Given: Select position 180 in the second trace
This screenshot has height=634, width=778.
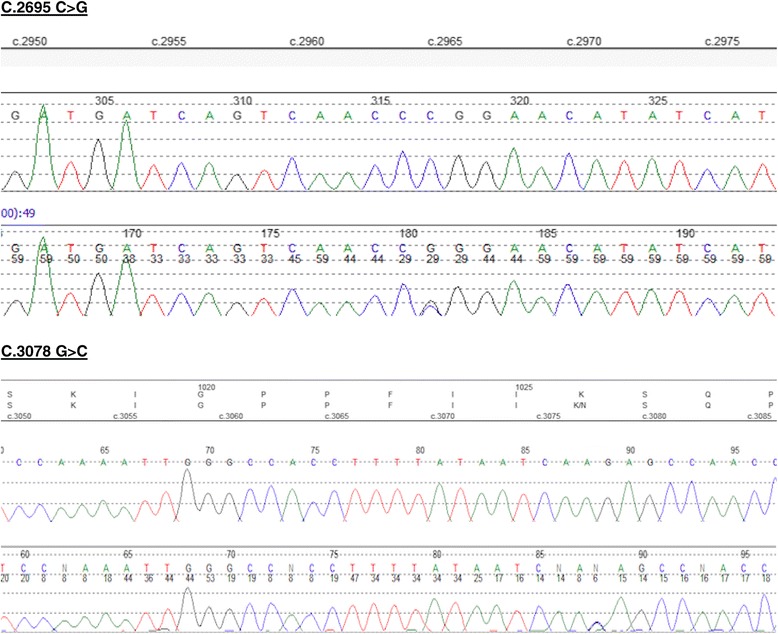Looking at the screenshot, I should (408, 233).
